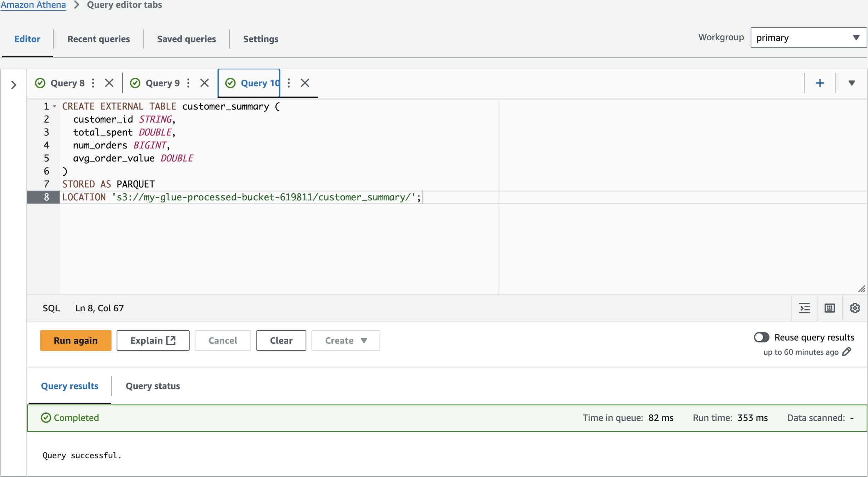
Task: Open editor preferences gear icon
Action: tap(855, 308)
